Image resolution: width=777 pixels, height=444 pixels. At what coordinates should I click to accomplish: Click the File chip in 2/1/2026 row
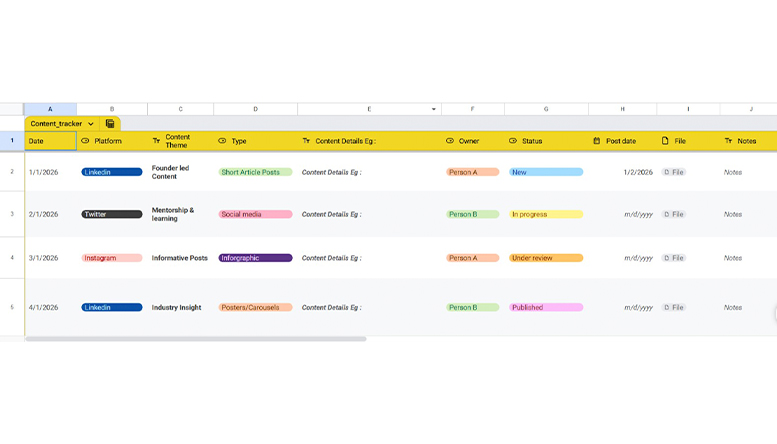[x=673, y=214]
